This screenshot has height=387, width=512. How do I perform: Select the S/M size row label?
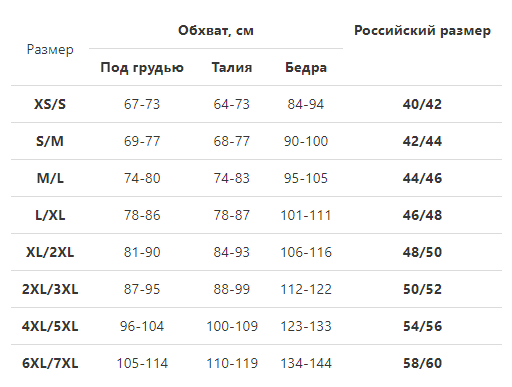click(x=50, y=141)
